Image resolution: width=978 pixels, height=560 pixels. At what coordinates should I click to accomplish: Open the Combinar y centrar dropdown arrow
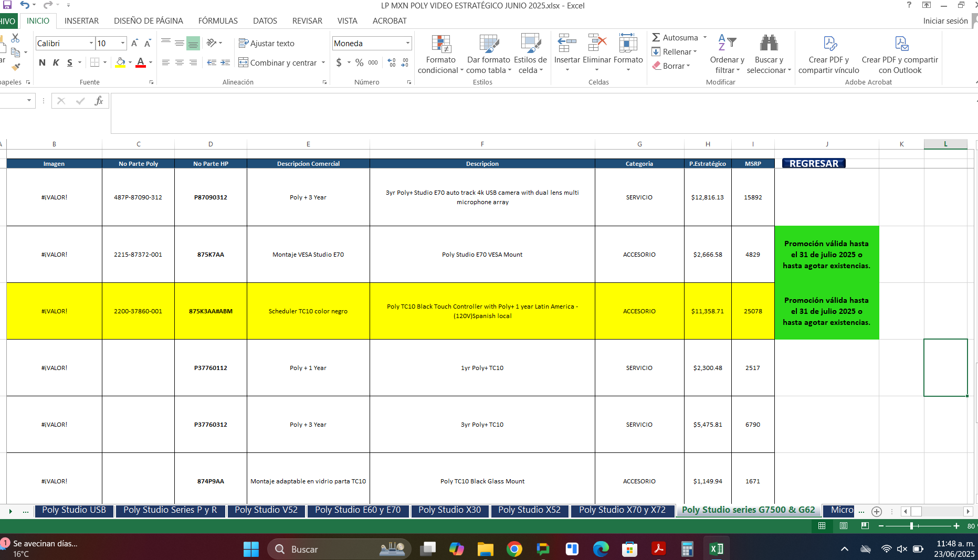[x=323, y=62]
